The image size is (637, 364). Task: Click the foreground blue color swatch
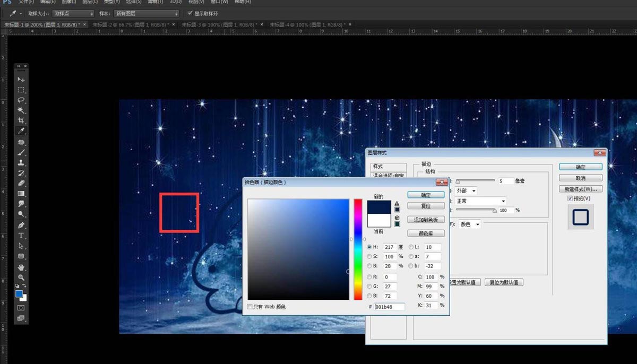click(x=19, y=293)
